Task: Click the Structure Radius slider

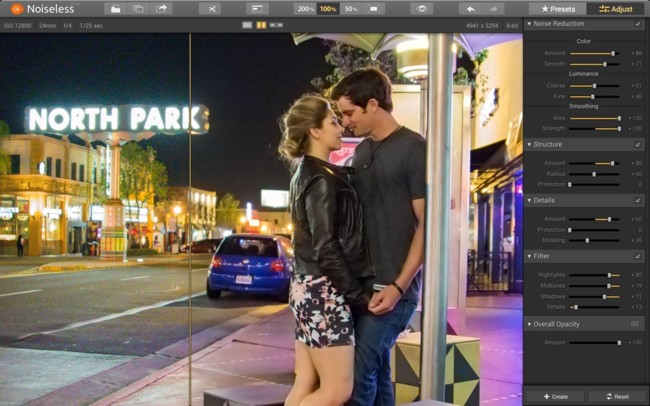Action: [x=594, y=174]
